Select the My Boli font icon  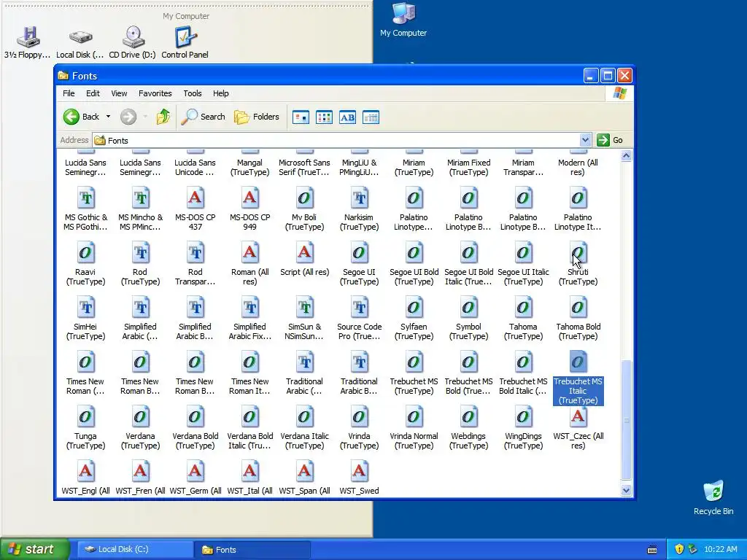point(304,198)
